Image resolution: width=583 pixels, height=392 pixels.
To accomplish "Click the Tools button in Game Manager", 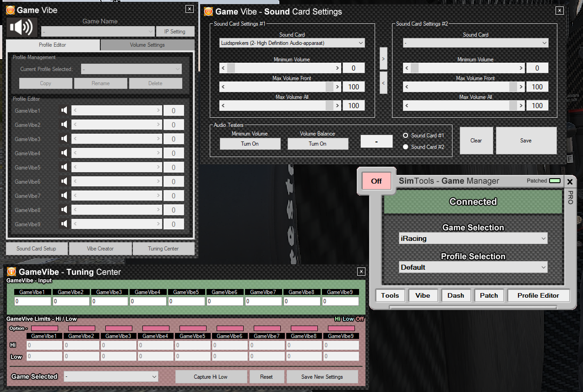I will click(x=390, y=295).
